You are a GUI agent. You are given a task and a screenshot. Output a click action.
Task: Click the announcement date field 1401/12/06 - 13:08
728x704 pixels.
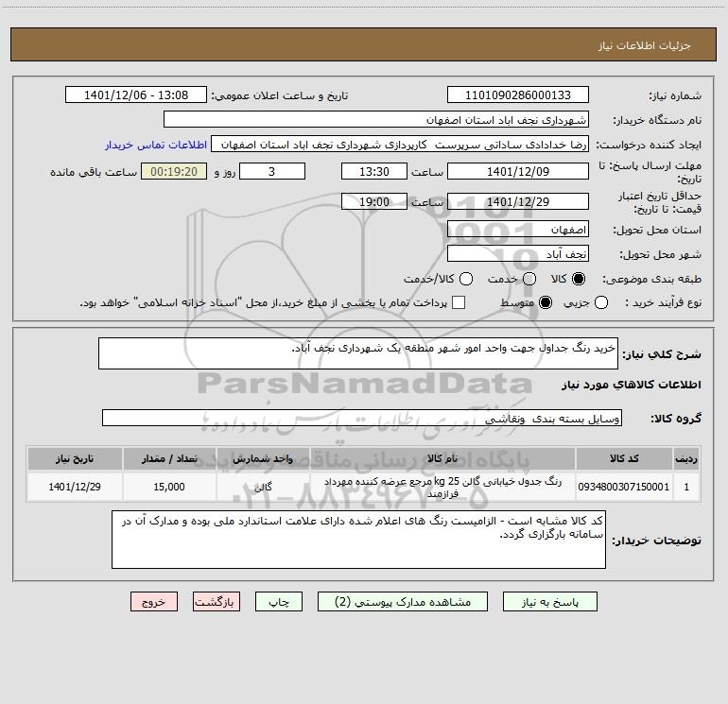tap(136, 95)
